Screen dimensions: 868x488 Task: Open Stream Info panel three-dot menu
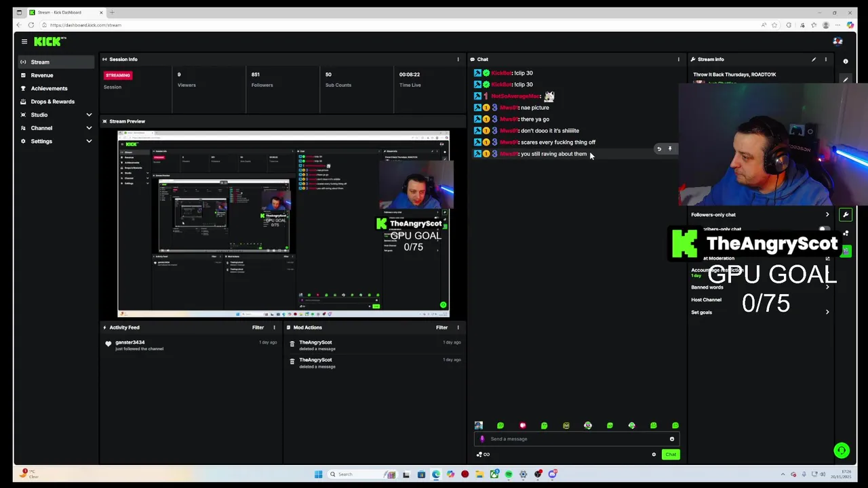pos(825,60)
